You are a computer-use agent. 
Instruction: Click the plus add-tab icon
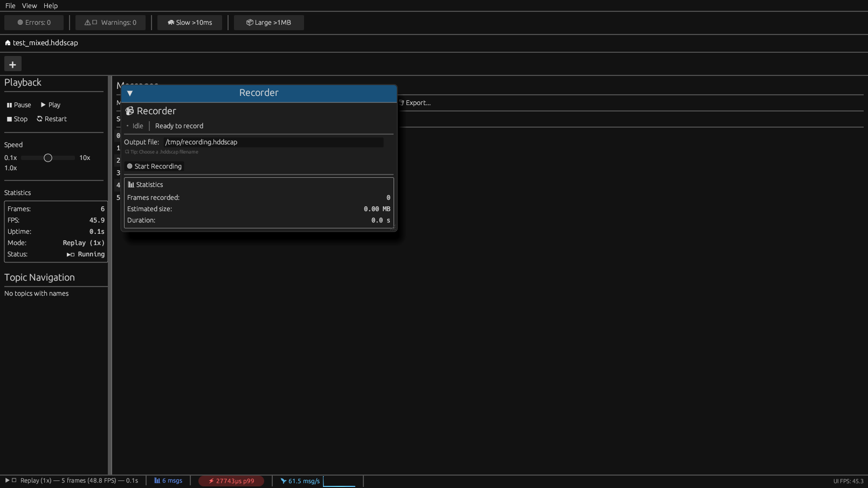(x=12, y=64)
